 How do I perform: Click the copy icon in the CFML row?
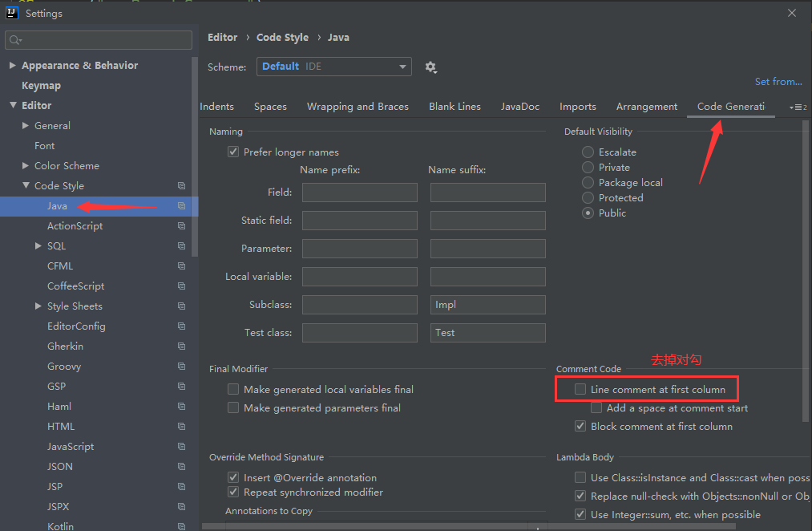pos(181,265)
